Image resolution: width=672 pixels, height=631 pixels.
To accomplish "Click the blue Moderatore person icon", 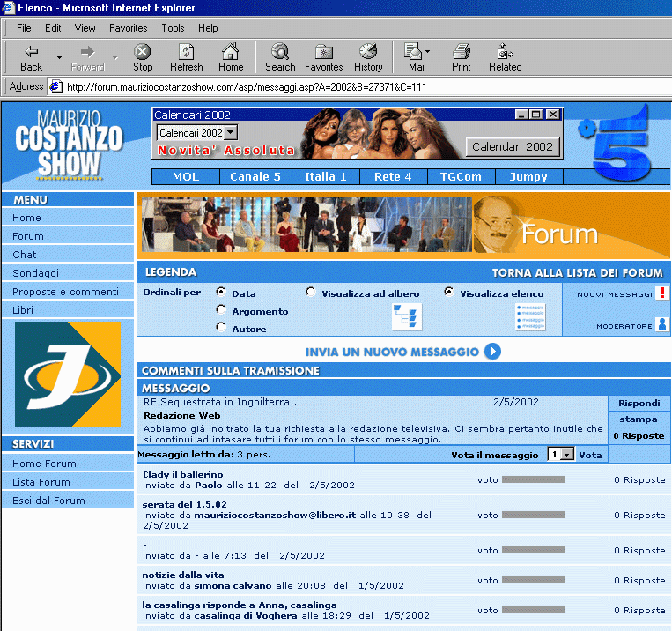I will [662, 324].
